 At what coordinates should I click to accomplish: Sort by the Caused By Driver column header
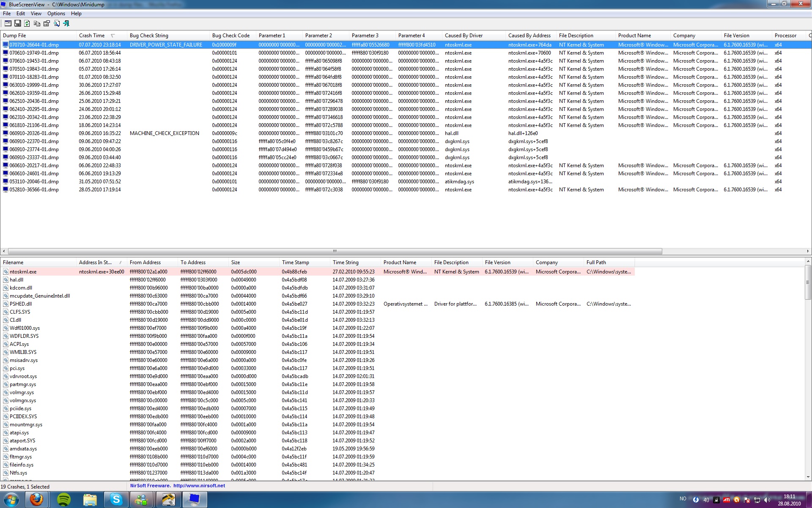click(x=474, y=36)
